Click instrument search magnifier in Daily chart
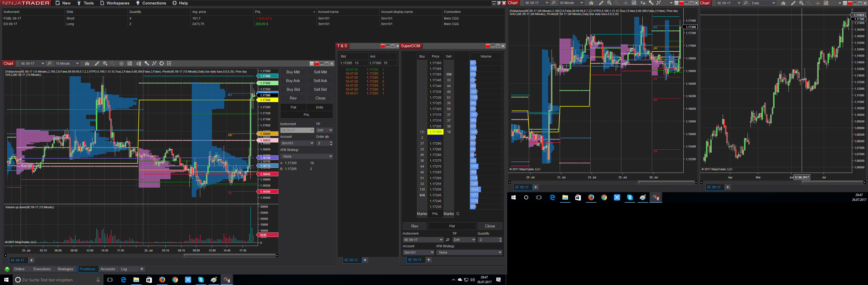Screen dimensions: 868x285 click(745, 3)
